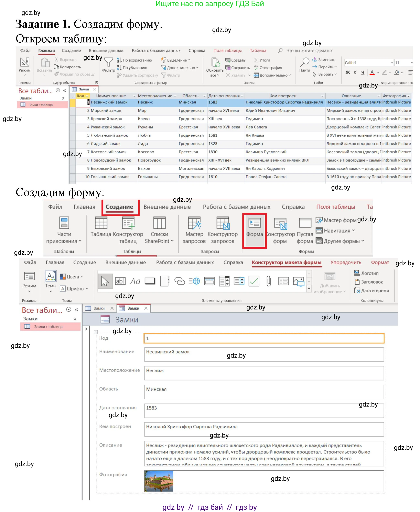Image resolution: width=420 pixels, height=512 pixels.
Task: Click the Form button in Create ribbon
Action: (x=254, y=230)
